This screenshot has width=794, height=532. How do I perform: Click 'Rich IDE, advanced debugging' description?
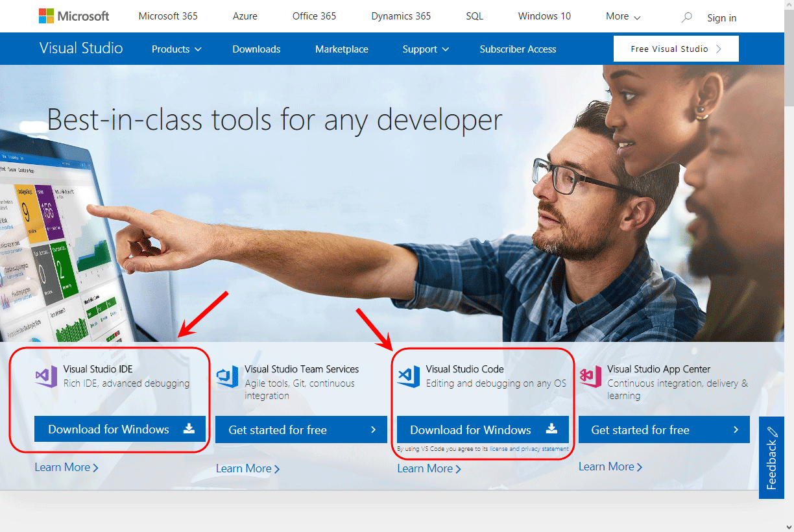126,383
